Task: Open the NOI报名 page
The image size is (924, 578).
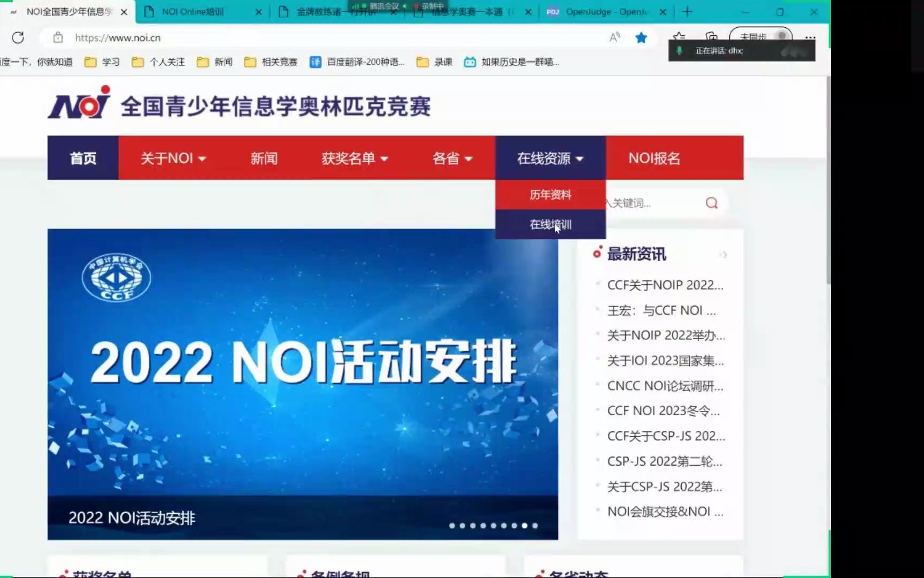Action: coord(653,158)
